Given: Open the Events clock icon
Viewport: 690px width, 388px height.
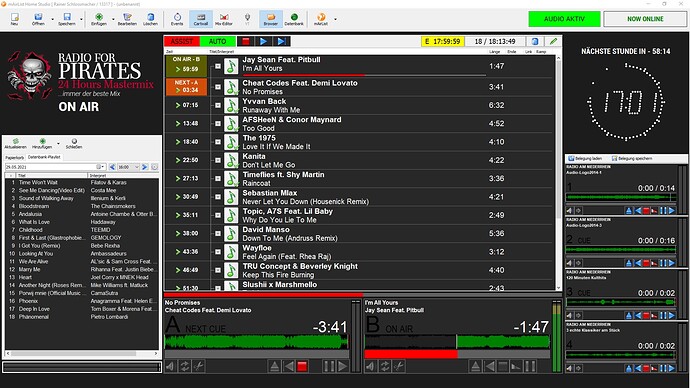Looking at the screenshot, I should [177, 19].
